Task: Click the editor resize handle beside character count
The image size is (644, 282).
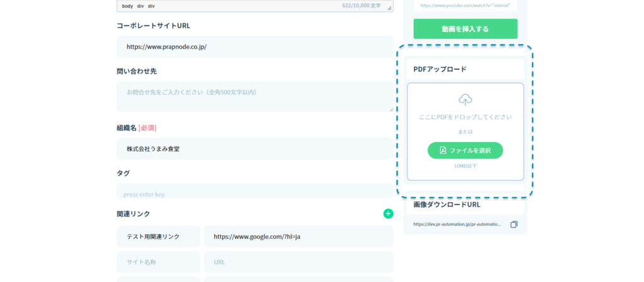Action: coord(389,8)
